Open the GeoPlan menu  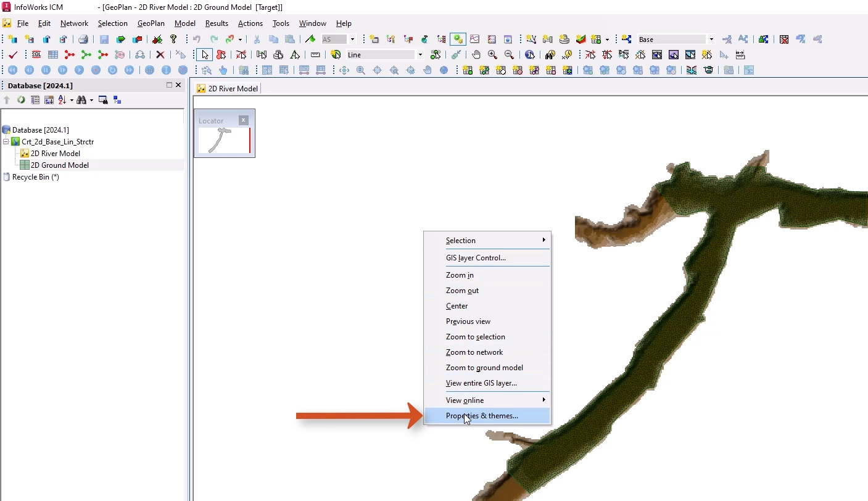[151, 23]
